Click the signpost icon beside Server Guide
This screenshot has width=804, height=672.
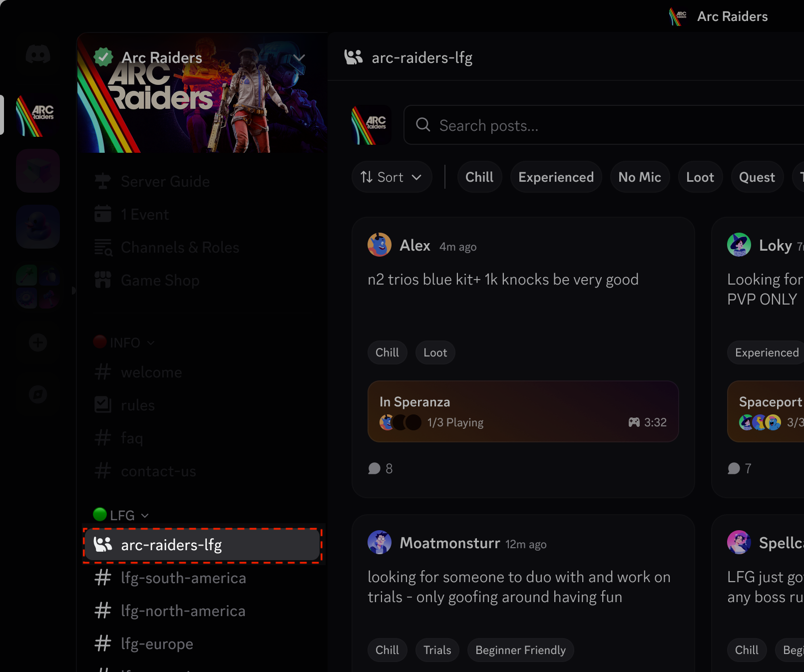tap(103, 181)
